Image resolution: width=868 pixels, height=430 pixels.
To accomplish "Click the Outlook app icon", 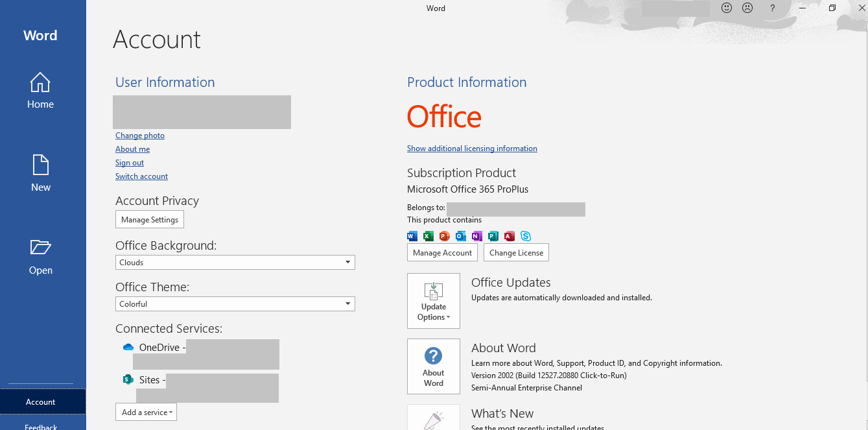I will 461,236.
